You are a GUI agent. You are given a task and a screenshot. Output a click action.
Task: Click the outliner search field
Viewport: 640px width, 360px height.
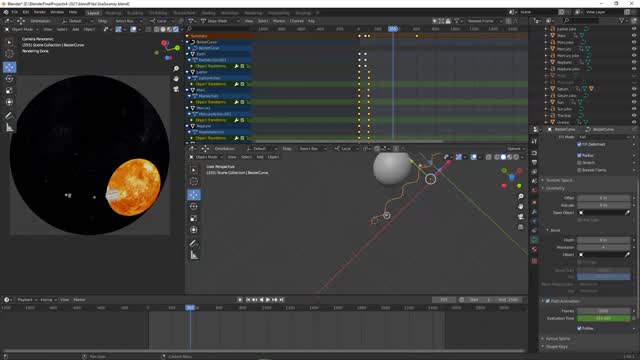tap(580, 20)
